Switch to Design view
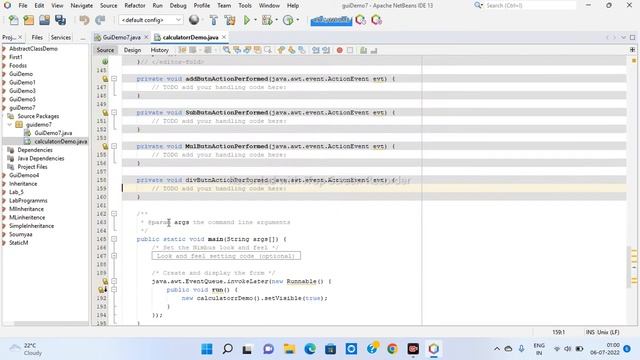Screen dimensions: 640x360 coord(132,50)
